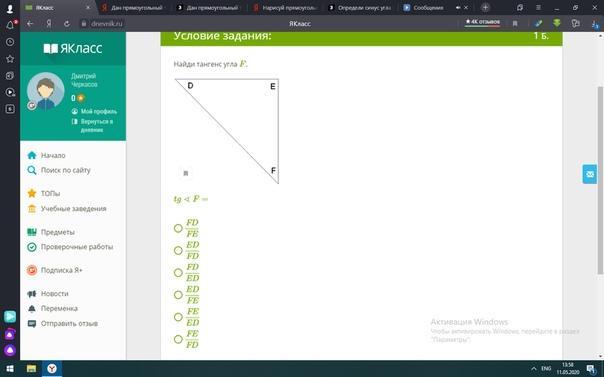
Task: Open the new tab plus button
Action: click(485, 7)
